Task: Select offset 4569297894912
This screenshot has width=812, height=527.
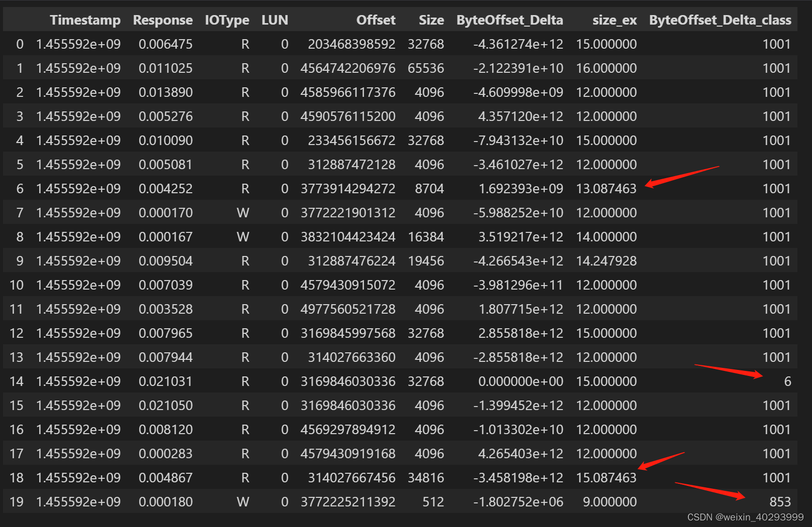Action: [x=348, y=430]
